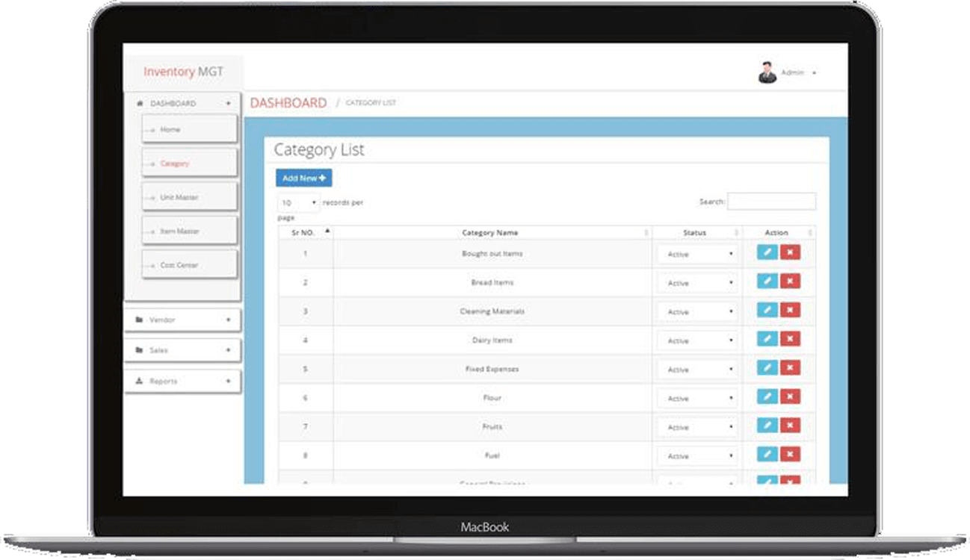
Task: Open status dropdown for Fuel row
Action: (696, 455)
